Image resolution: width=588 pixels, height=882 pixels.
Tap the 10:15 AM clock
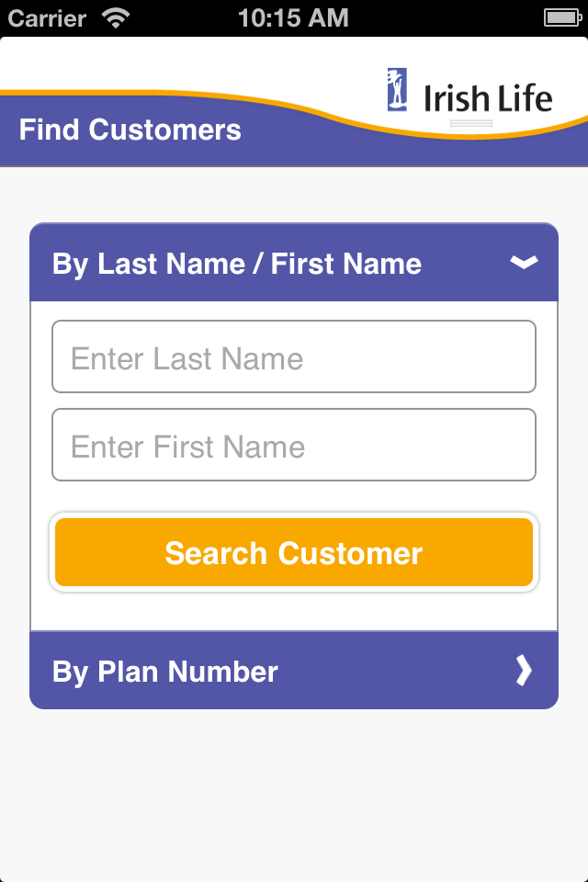[x=293, y=17]
